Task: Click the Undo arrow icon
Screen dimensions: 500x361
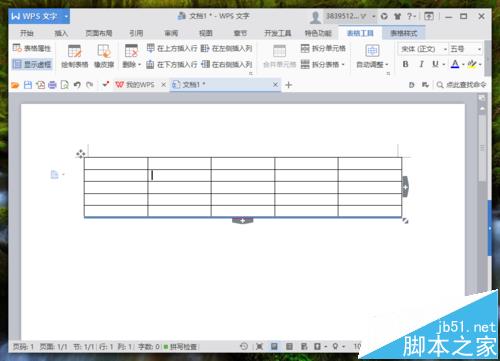Action: point(77,85)
